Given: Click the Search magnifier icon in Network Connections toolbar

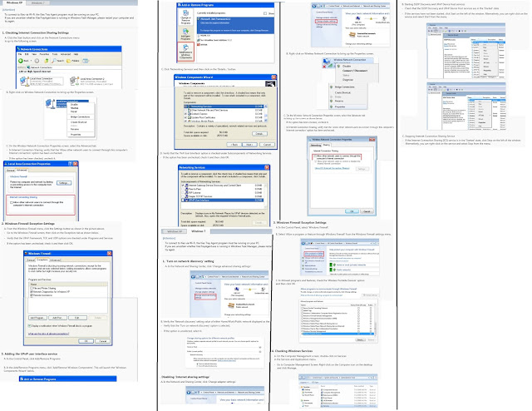Looking at the screenshot, I should tap(54, 61).
